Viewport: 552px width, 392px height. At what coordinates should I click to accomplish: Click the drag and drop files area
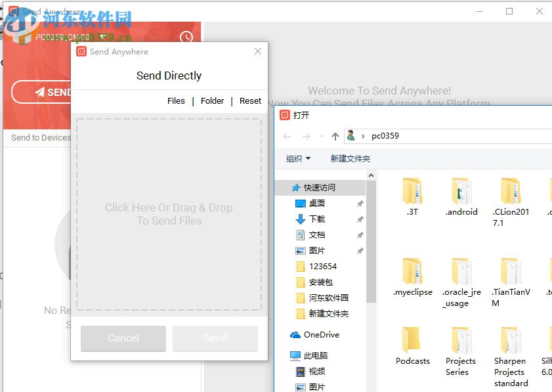[169, 215]
